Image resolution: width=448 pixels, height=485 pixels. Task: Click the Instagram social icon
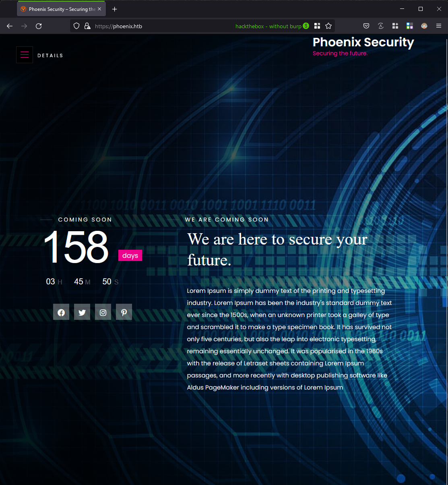pos(103,312)
